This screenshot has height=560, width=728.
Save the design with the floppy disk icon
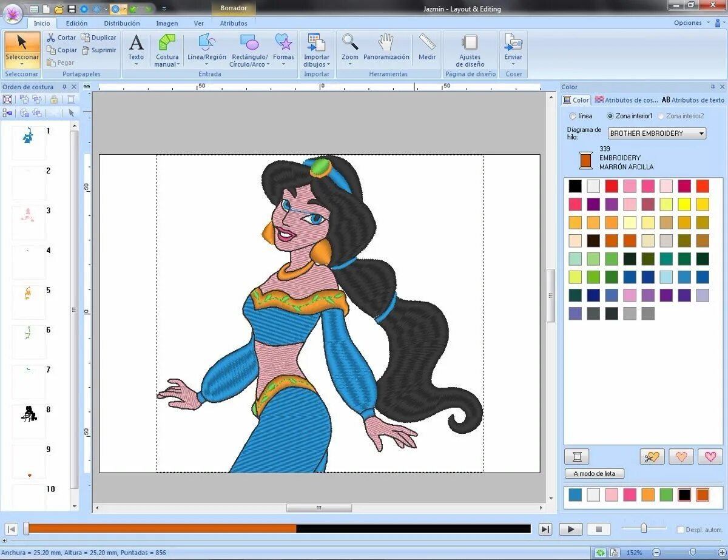coord(72,9)
